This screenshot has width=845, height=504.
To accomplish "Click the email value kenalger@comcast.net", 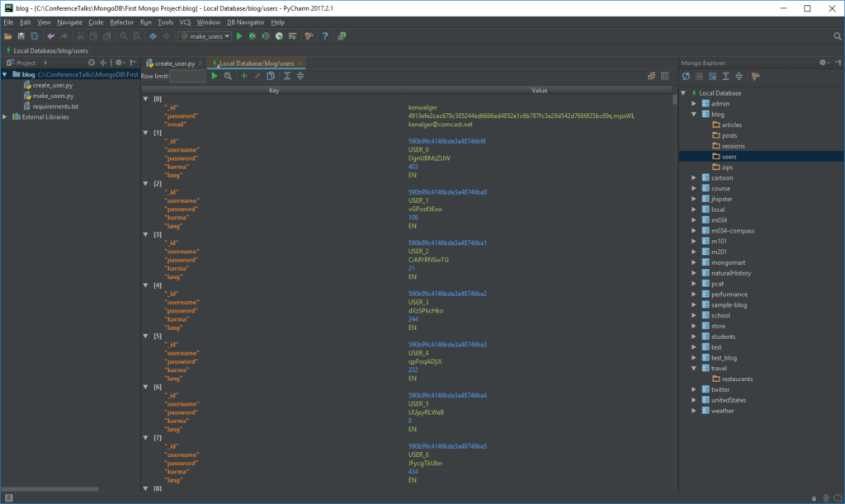I will [x=440, y=125].
